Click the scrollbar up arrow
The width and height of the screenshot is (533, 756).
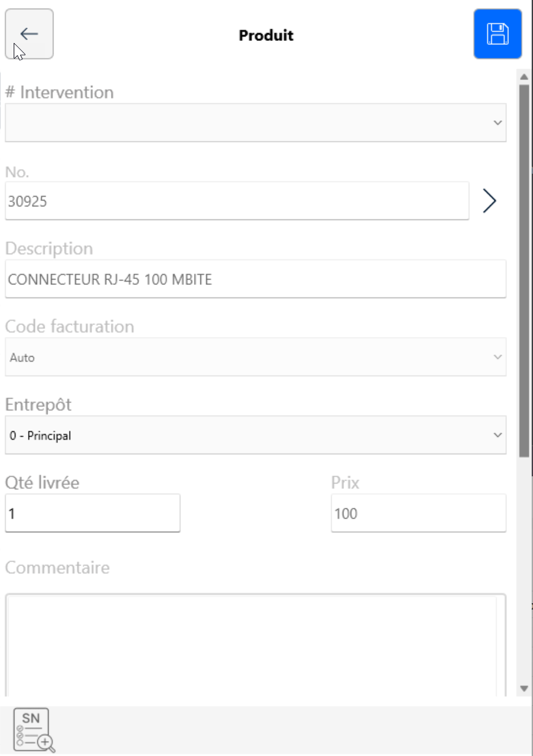pos(525,77)
